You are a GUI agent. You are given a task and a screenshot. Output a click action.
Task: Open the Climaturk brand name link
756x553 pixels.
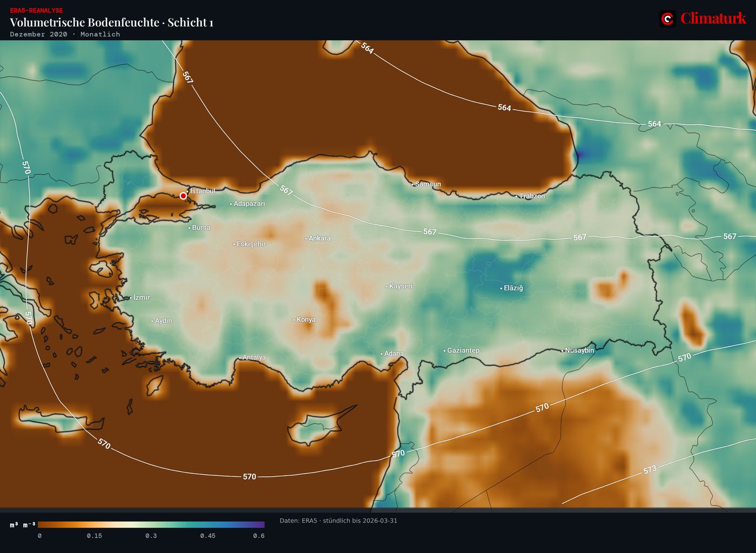click(x=713, y=18)
